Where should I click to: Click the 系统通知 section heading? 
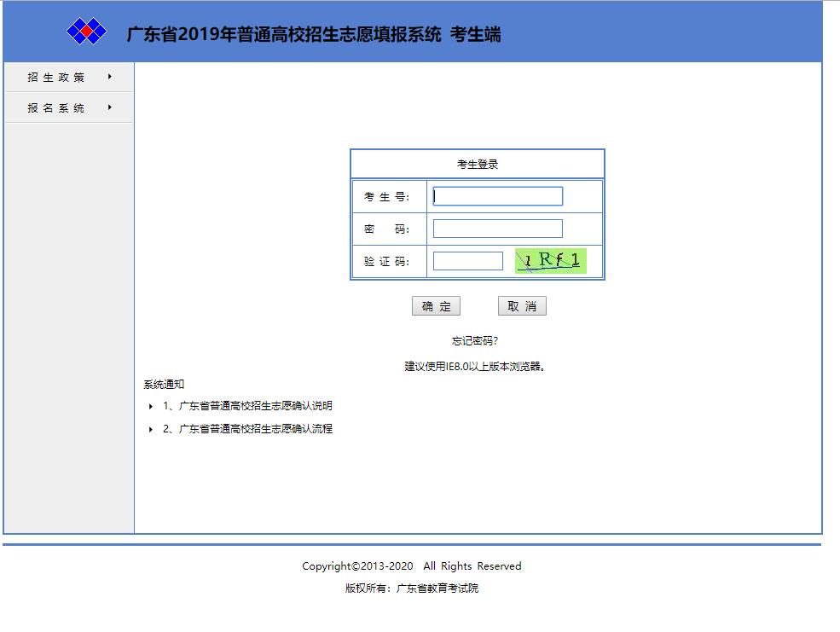(x=164, y=385)
